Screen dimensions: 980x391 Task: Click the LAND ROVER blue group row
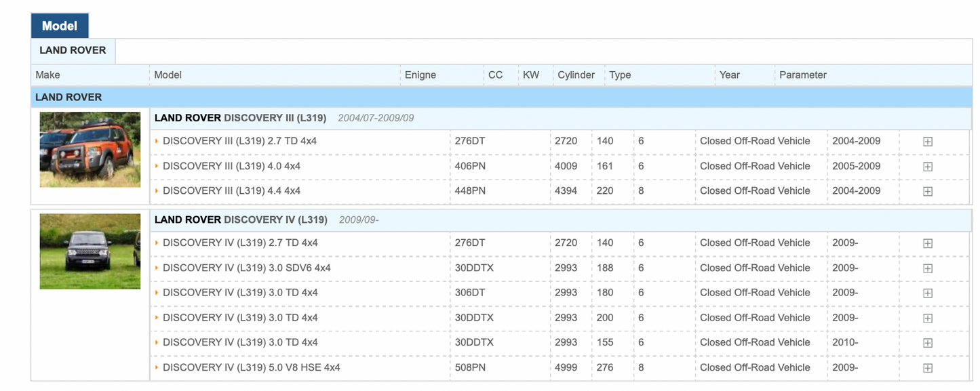pos(501,97)
